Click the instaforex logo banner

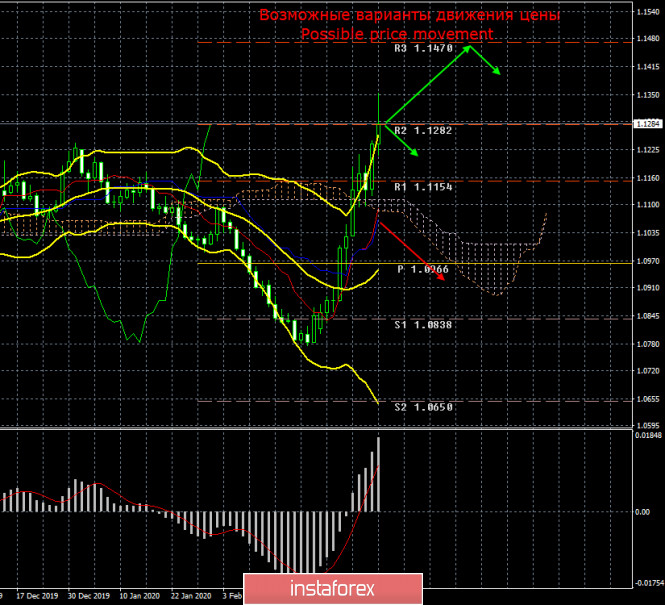point(333,589)
